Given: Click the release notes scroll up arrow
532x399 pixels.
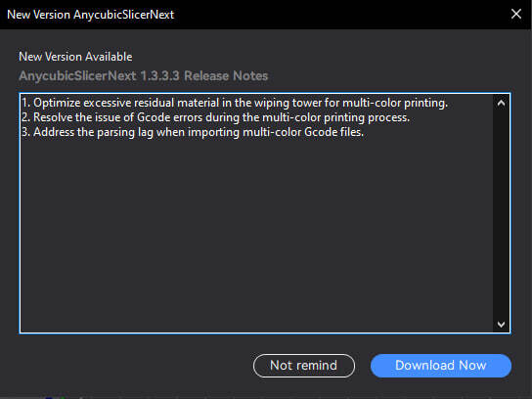Looking at the screenshot, I should point(501,103).
